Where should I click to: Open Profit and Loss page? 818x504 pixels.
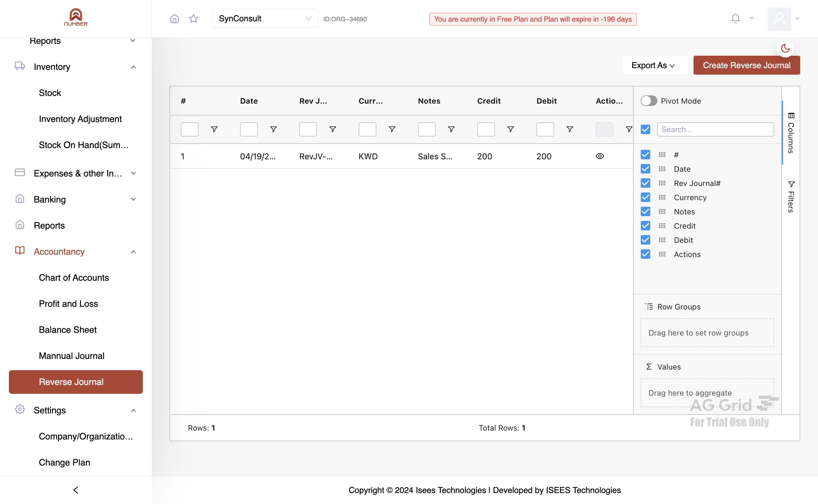[68, 304]
